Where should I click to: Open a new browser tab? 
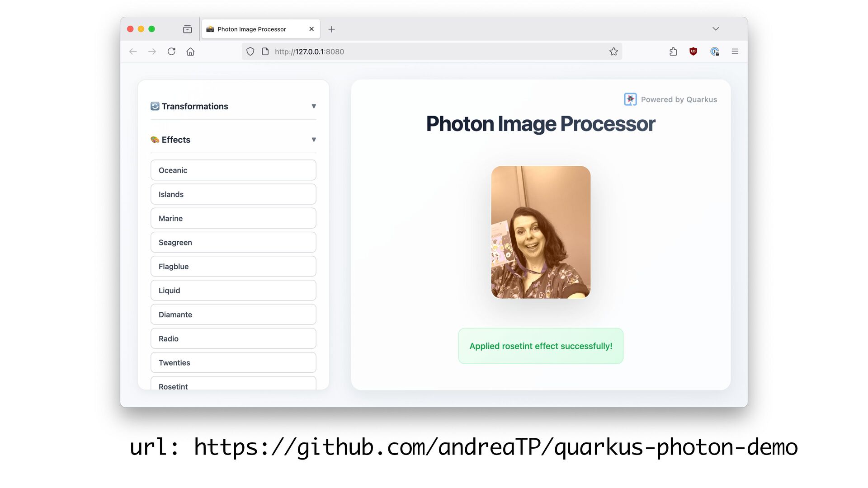331,29
